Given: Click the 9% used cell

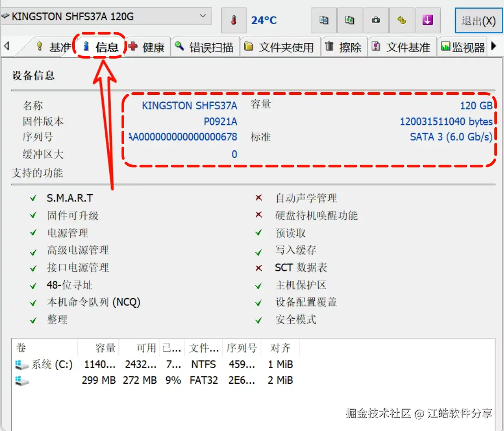Looking at the screenshot, I should tap(173, 380).
